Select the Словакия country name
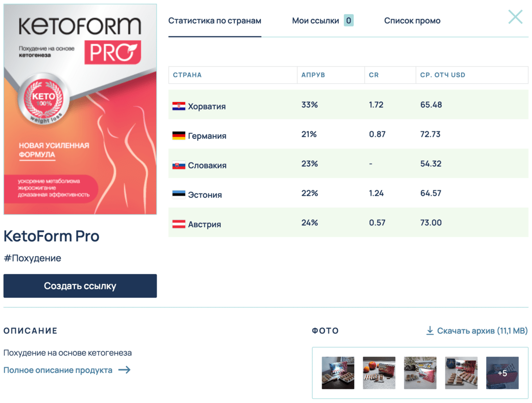Image resolution: width=532 pixels, height=403 pixels. click(x=207, y=165)
